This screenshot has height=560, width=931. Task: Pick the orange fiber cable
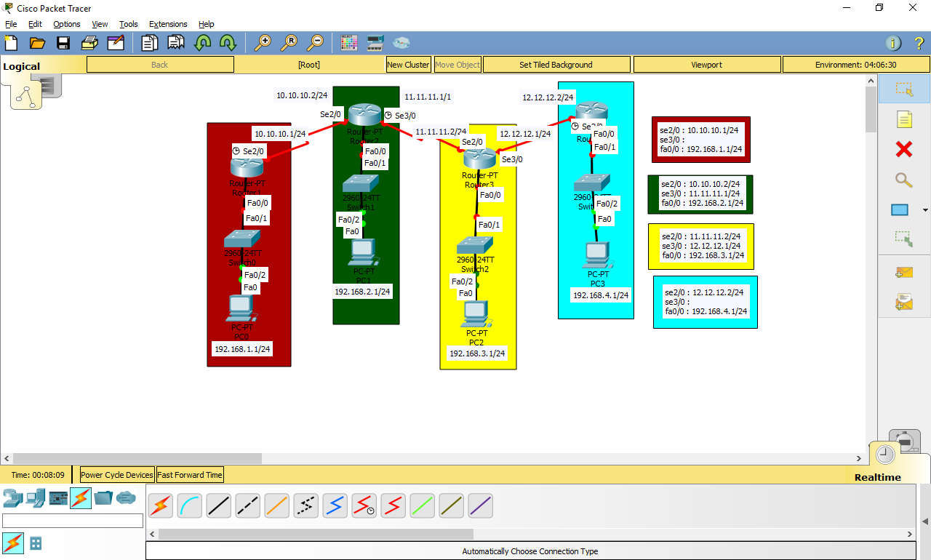pos(276,505)
